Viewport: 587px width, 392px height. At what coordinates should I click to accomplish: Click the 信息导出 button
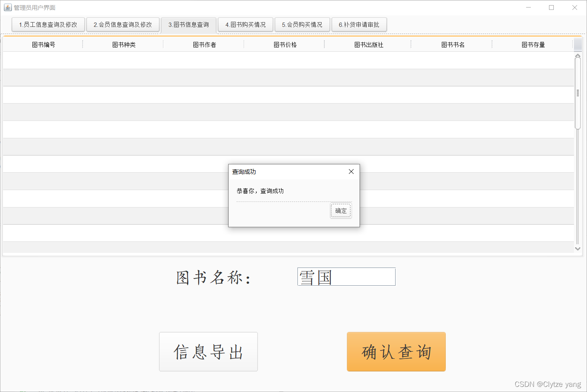208,352
